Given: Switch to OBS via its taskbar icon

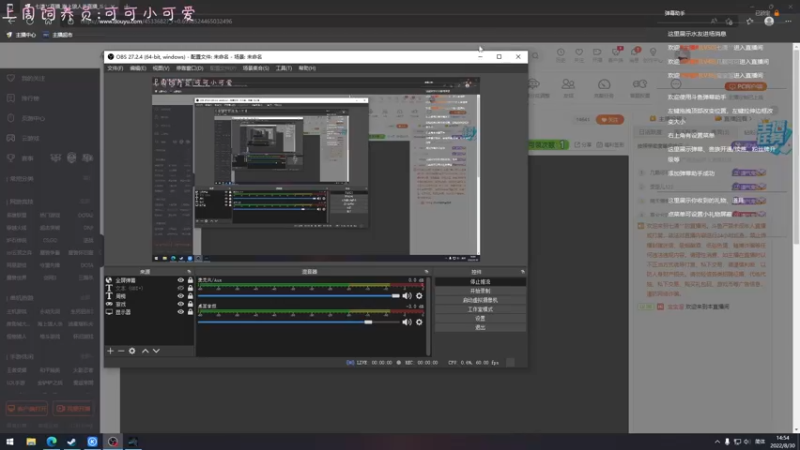Looking at the screenshot, I should [113, 442].
